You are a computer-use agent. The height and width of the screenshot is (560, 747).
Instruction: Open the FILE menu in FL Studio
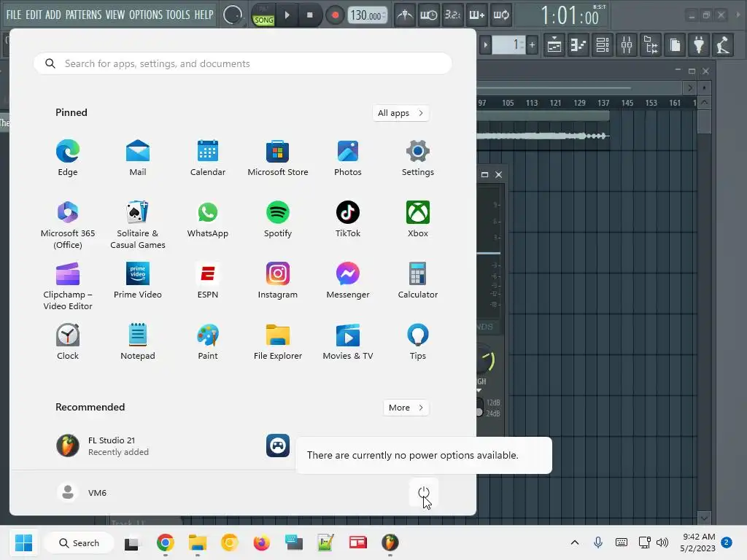(13, 15)
